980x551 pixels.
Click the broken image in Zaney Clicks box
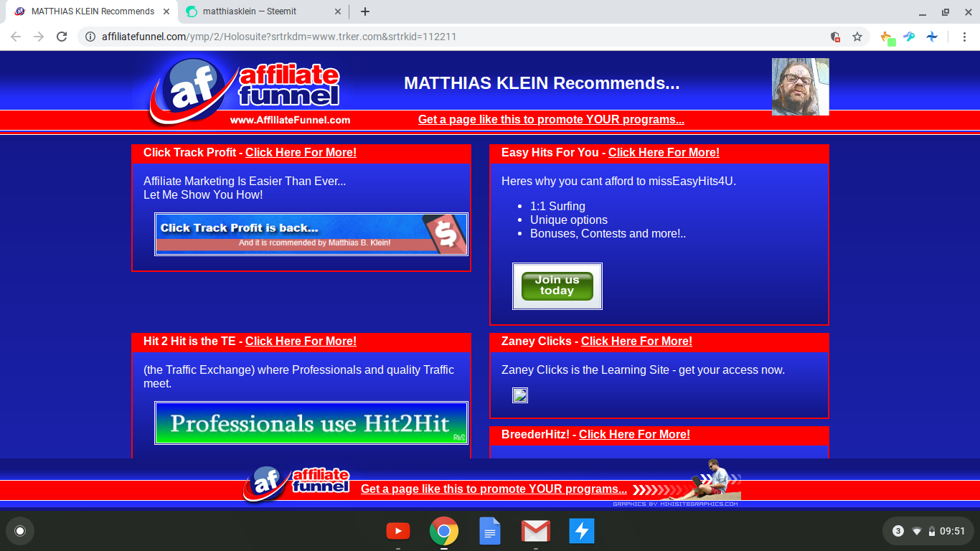[x=520, y=395]
